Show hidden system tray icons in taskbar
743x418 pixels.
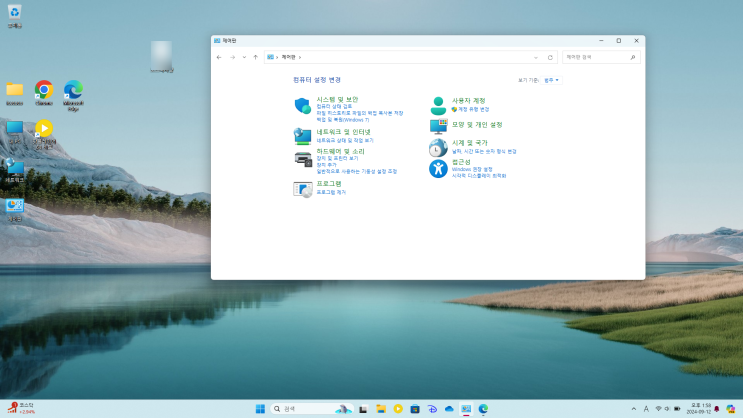(634, 408)
